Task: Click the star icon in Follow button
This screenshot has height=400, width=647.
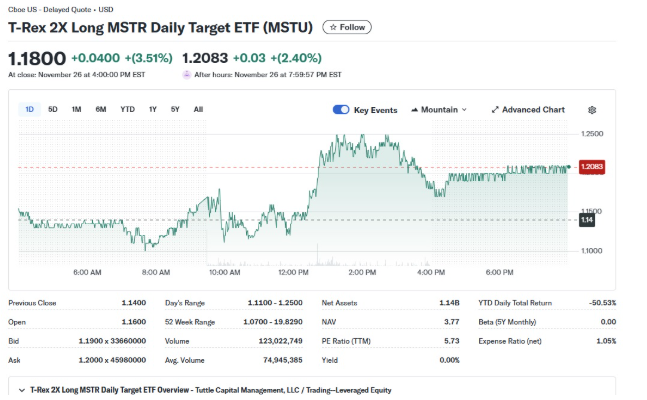Action: 332,27
